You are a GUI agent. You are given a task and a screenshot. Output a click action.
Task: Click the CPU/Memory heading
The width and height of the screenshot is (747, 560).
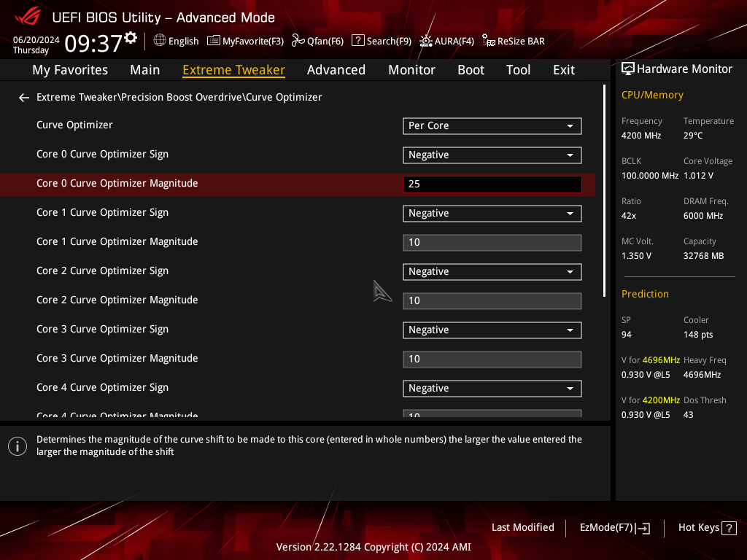coord(652,96)
